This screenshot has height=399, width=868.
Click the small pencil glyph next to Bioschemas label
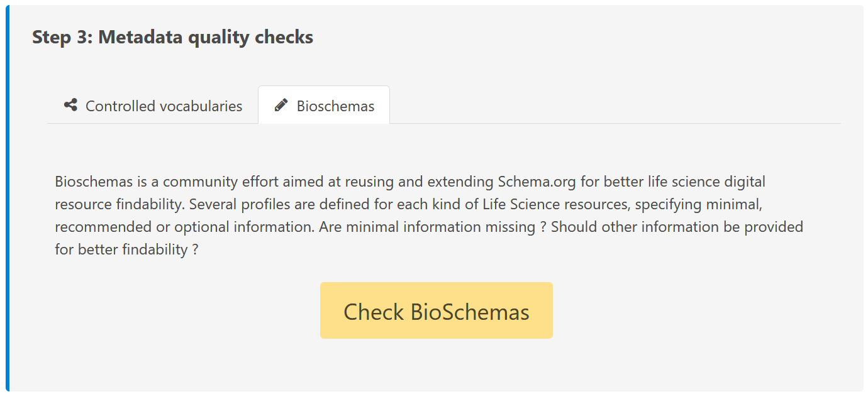[281, 104]
